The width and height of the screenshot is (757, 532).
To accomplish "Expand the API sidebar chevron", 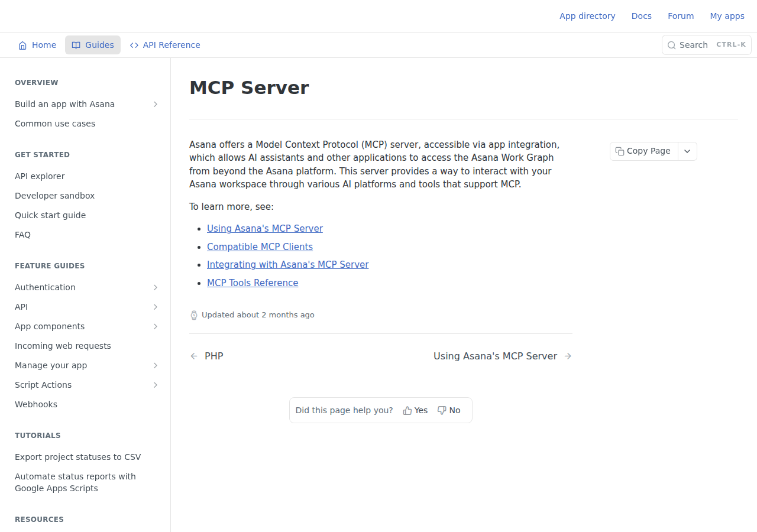I will [x=156, y=307].
